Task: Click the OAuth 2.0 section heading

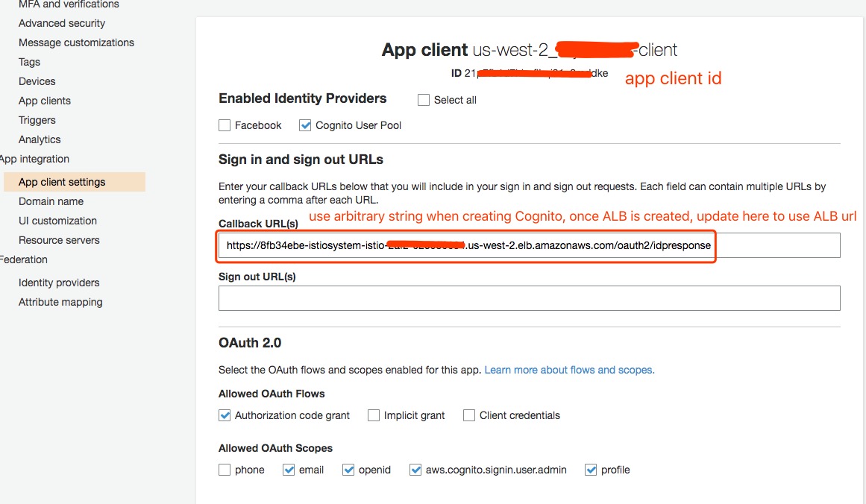Action: pos(250,343)
